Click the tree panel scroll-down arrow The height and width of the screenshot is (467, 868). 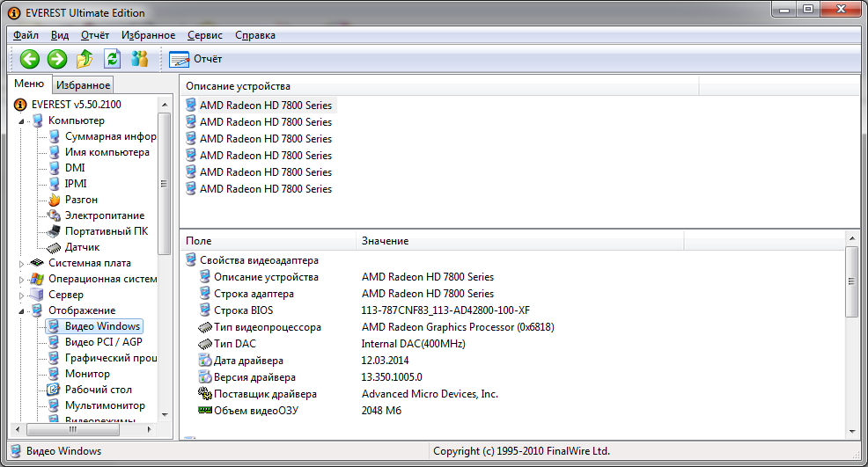coord(165,414)
